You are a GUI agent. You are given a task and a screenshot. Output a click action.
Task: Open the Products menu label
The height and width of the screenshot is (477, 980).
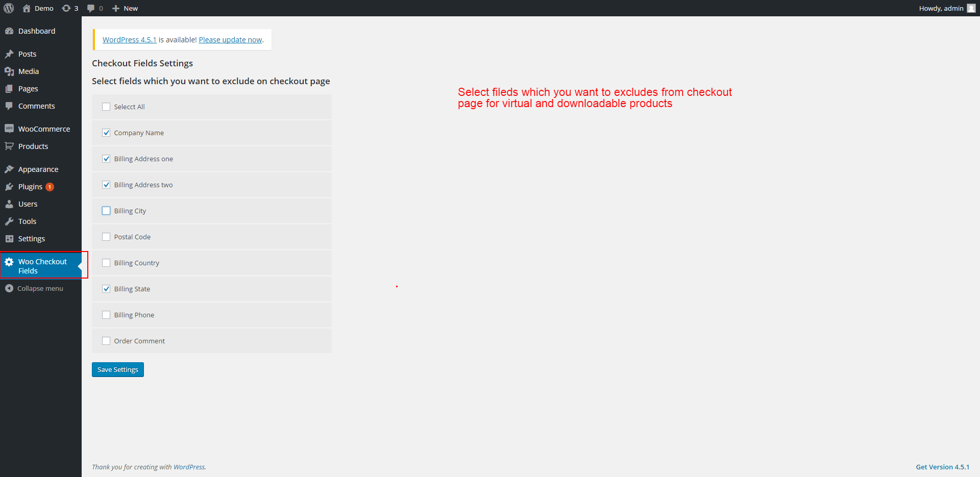pyautogui.click(x=33, y=146)
